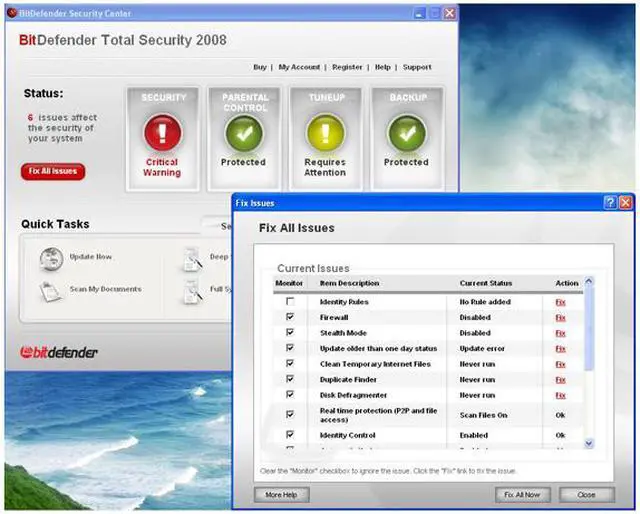Click the green Backup Protected icon
This screenshot has height=514, width=640.
click(x=406, y=130)
